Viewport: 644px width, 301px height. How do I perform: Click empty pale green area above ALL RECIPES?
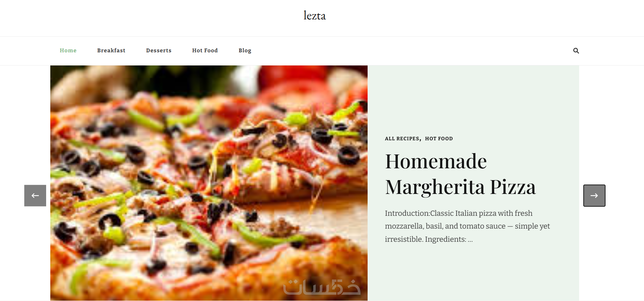tap(473, 100)
